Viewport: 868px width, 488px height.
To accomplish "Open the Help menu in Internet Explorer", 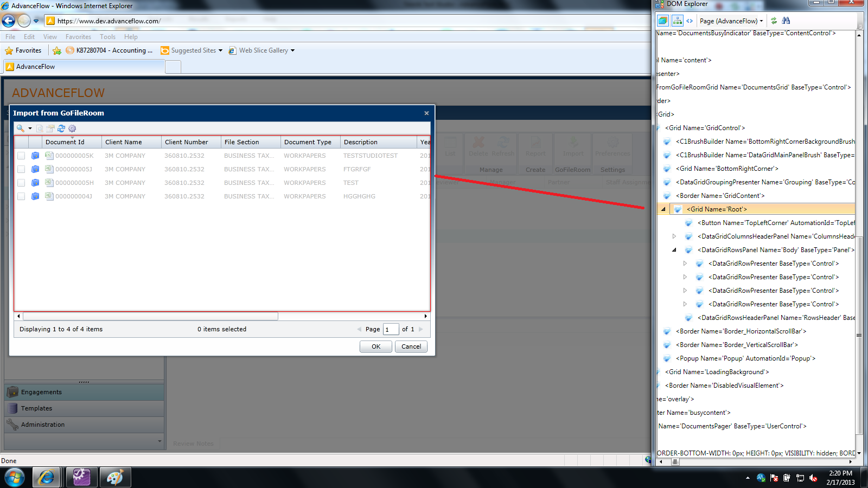I will click(x=131, y=37).
